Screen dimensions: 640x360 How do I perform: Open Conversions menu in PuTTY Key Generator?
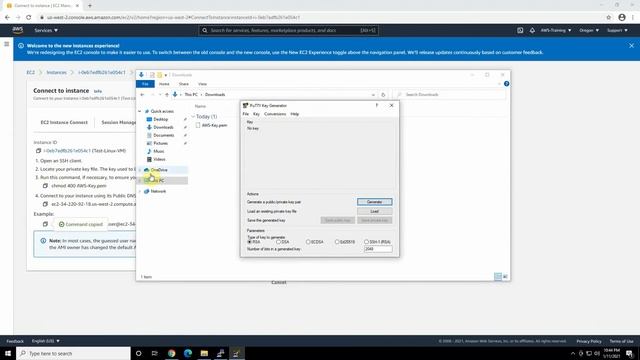(275, 114)
